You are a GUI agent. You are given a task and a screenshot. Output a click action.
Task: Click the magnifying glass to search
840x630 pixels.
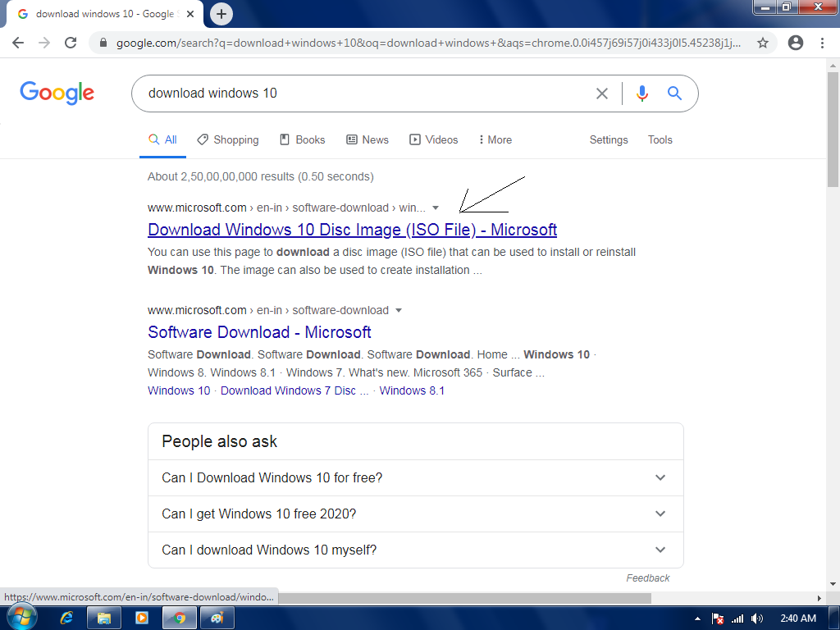coord(674,94)
